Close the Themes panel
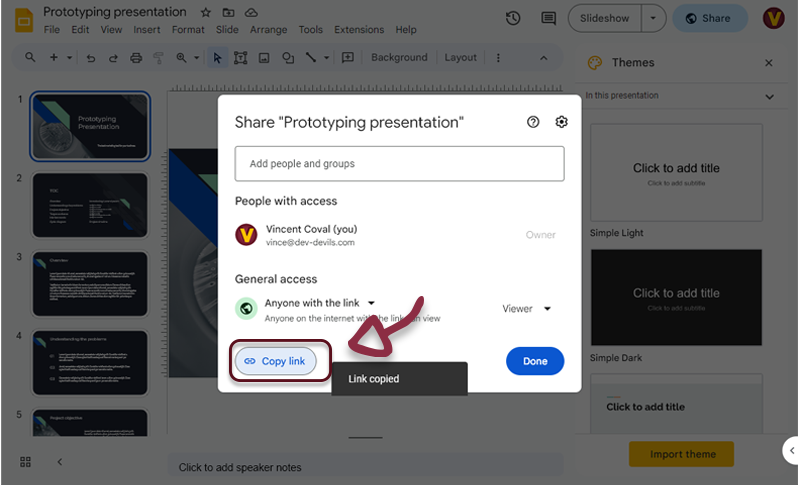The width and height of the screenshot is (800, 485). click(x=769, y=63)
